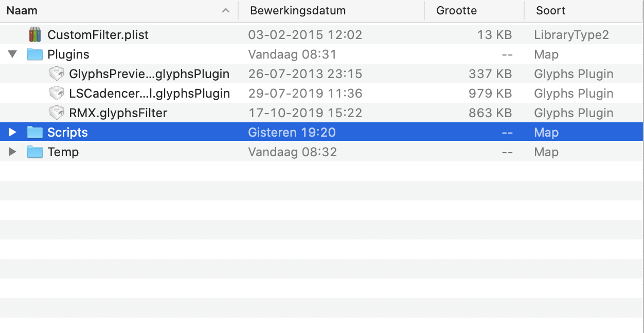Sort by the Soort column header

[x=550, y=11]
